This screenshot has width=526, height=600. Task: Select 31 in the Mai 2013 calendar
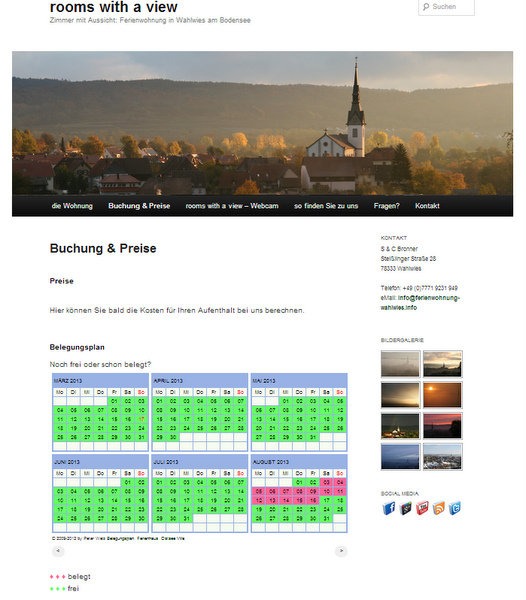click(313, 437)
